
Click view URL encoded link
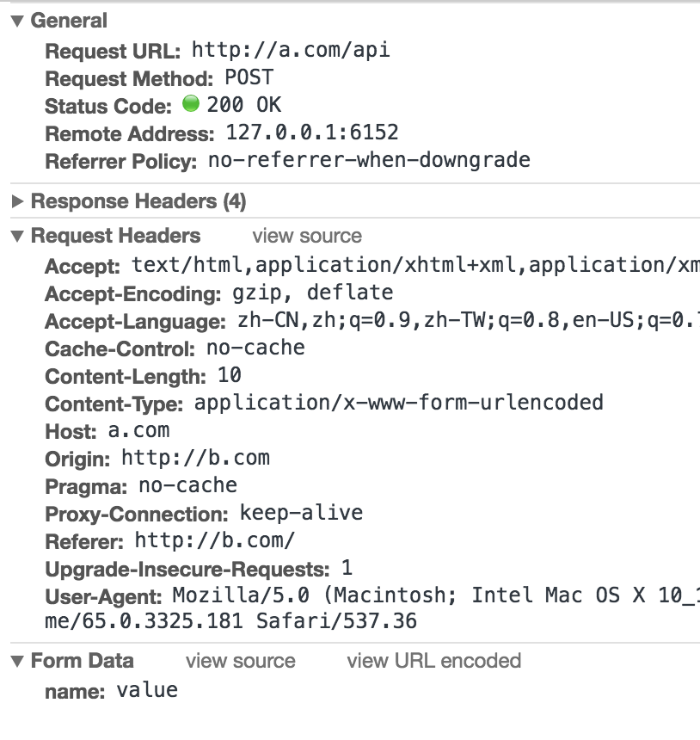click(x=434, y=661)
